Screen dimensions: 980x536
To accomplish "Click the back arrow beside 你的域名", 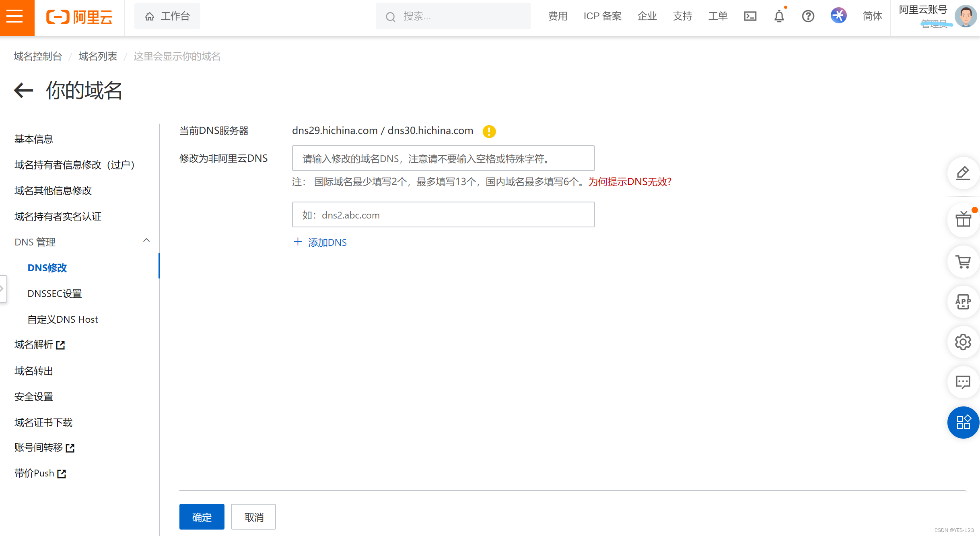I will tap(23, 90).
